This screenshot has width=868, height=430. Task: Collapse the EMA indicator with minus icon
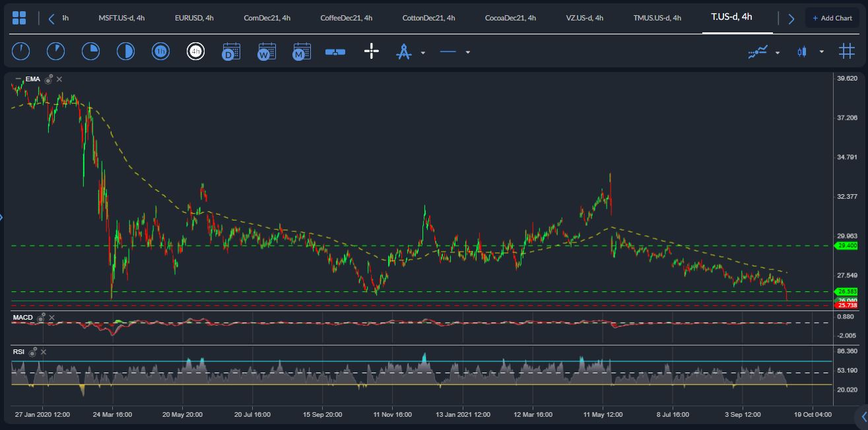click(18, 79)
